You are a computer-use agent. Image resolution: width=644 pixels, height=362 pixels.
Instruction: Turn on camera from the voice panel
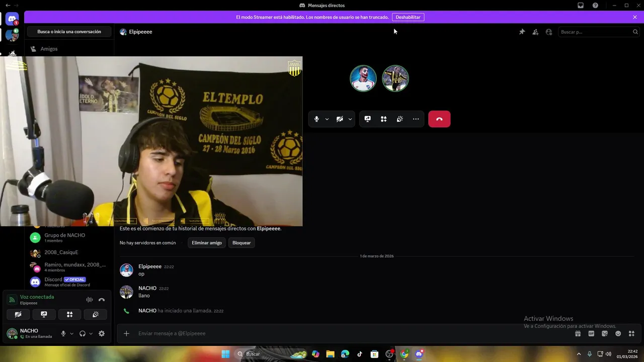(18, 315)
